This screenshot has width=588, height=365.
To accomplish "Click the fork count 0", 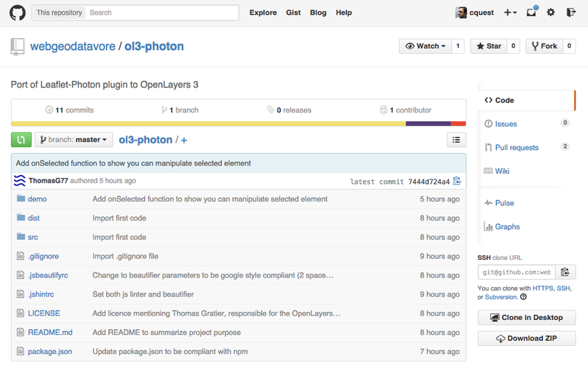I will click(570, 46).
